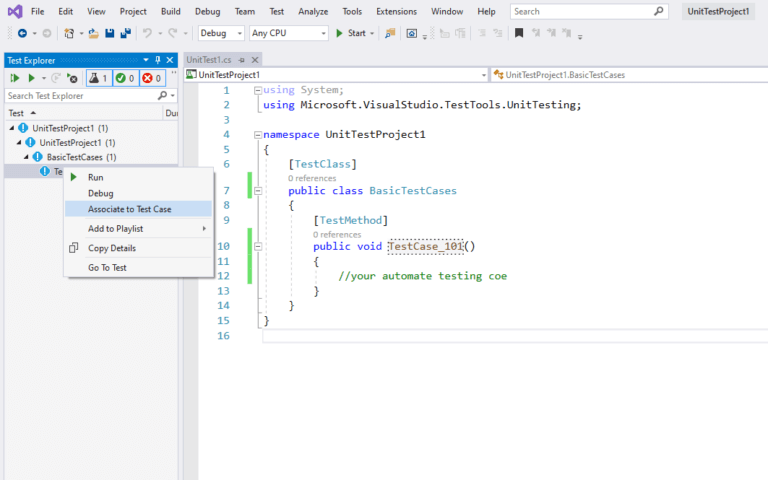The width and height of the screenshot is (768, 480).
Task: Click the pin icon on UnitTest1.cs tab
Action: pyautogui.click(x=241, y=60)
